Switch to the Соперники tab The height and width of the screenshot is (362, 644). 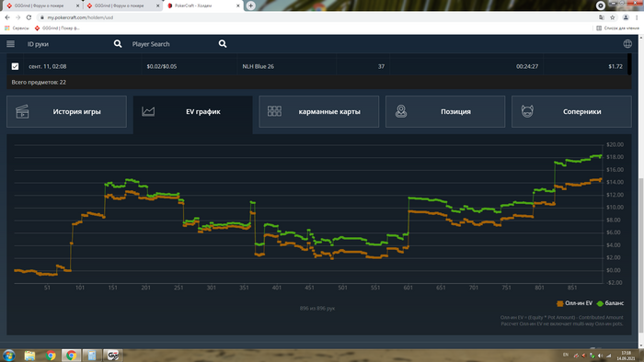[571, 111]
